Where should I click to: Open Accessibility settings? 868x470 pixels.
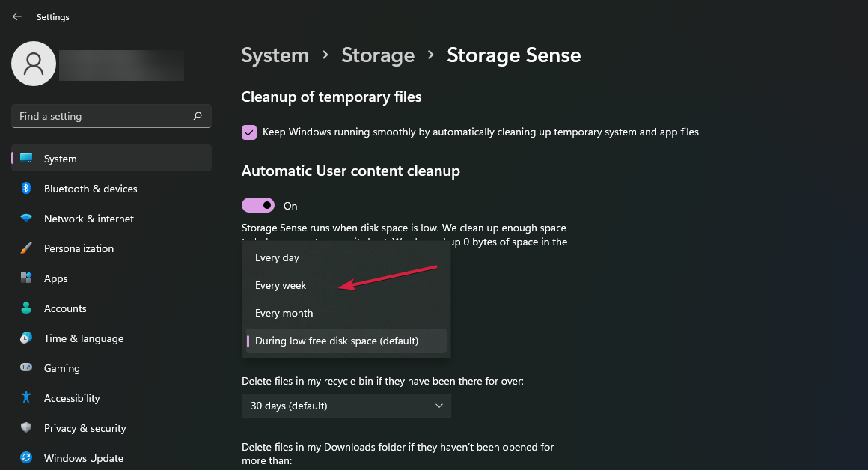[x=70, y=398]
